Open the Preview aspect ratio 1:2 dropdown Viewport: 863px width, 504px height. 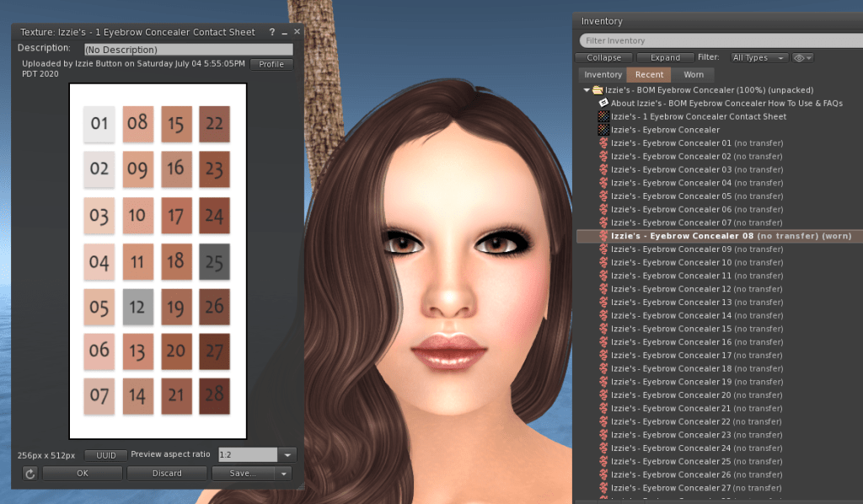click(287, 454)
